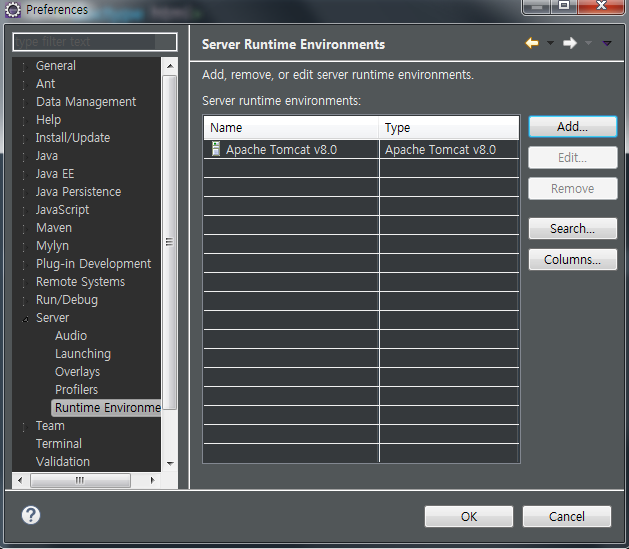The height and width of the screenshot is (549, 629).
Task: Click the Help question mark icon
Action: 31,515
